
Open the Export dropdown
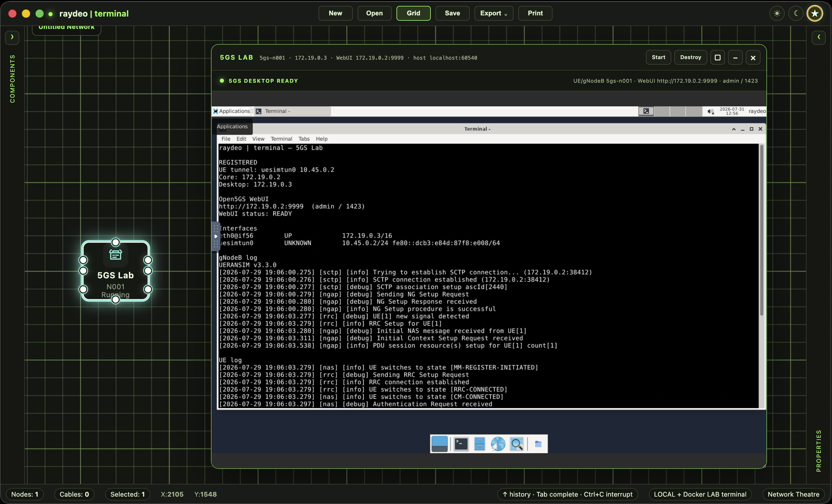pyautogui.click(x=494, y=13)
